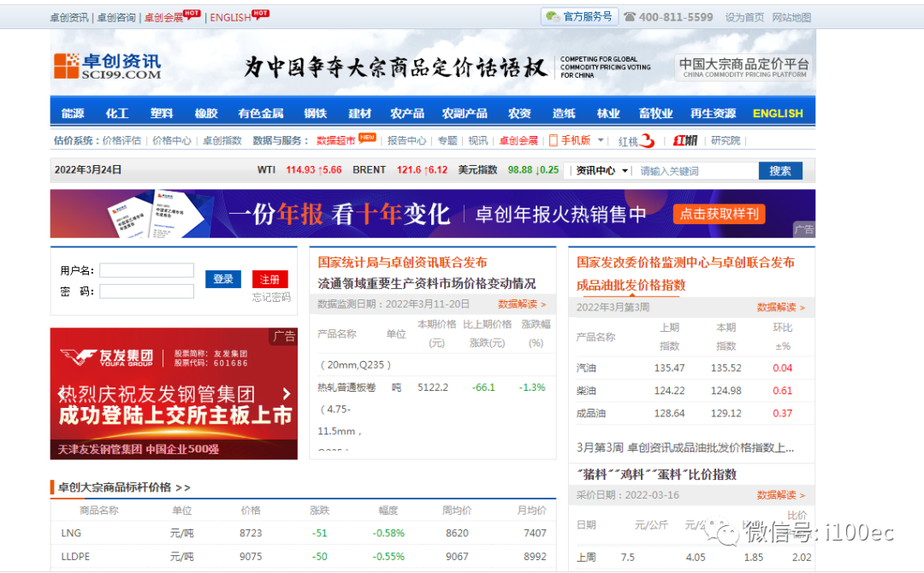Image resolution: width=924 pixels, height=573 pixels.
Task: Click 点击获取样刊 on the annual report banner
Action: pyautogui.click(x=719, y=214)
